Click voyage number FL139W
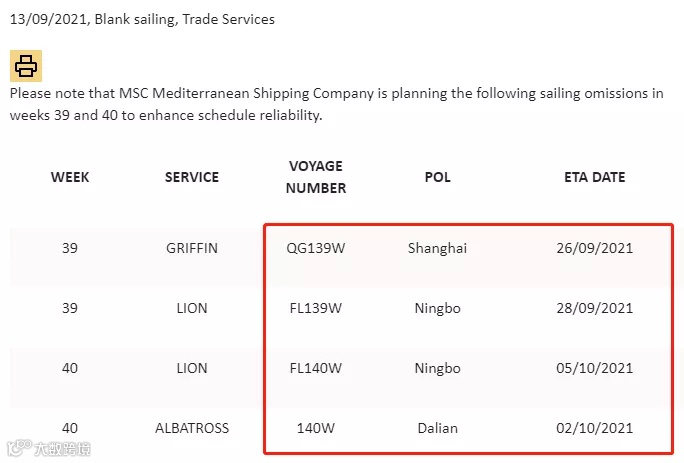Image resolution: width=684 pixels, height=463 pixels. (x=316, y=308)
